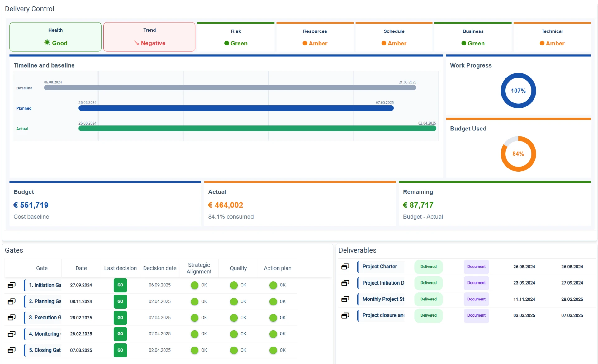Open record icon for Planning Gate row

(12, 301)
